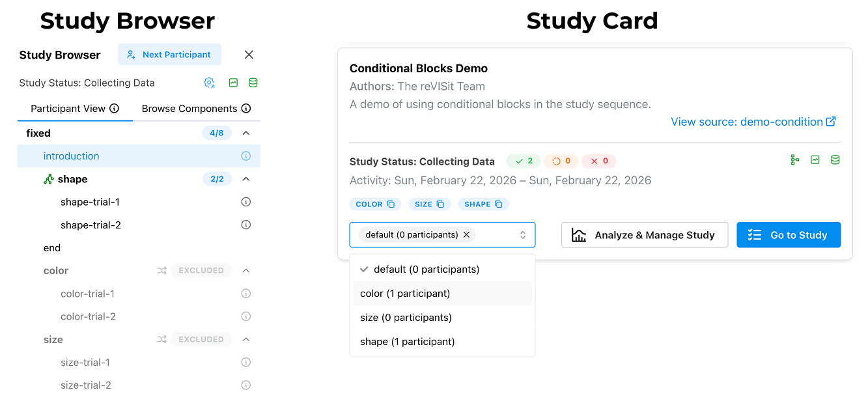Viewport: 868px width, 401px height.
Task: Switch to the Browse Components tab
Action: [190, 108]
